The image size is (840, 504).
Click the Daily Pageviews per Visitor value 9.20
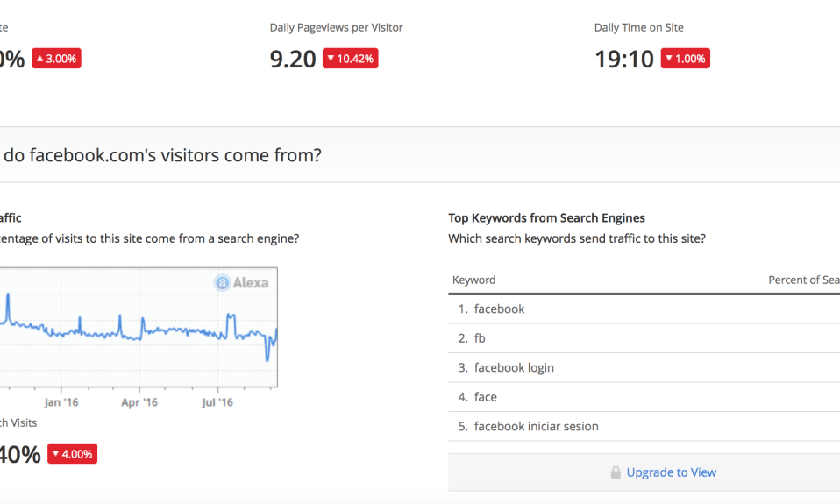point(293,59)
